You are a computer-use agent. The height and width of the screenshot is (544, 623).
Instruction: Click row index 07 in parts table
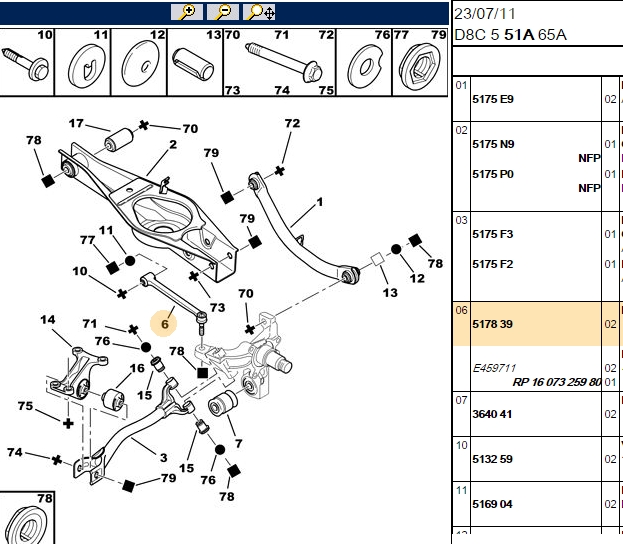pos(461,400)
